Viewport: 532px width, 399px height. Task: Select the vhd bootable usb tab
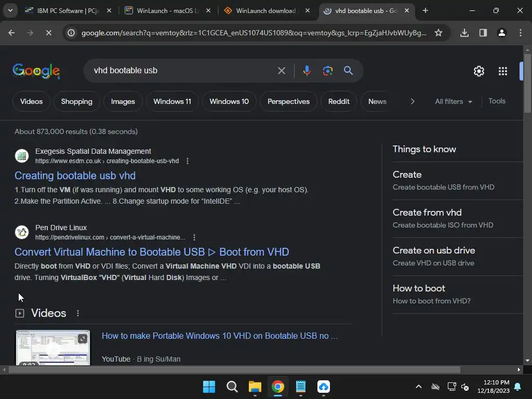(x=366, y=10)
